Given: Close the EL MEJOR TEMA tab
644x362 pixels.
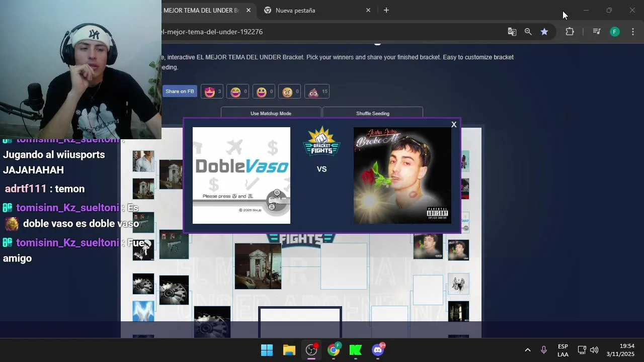Looking at the screenshot, I should tap(249, 10).
